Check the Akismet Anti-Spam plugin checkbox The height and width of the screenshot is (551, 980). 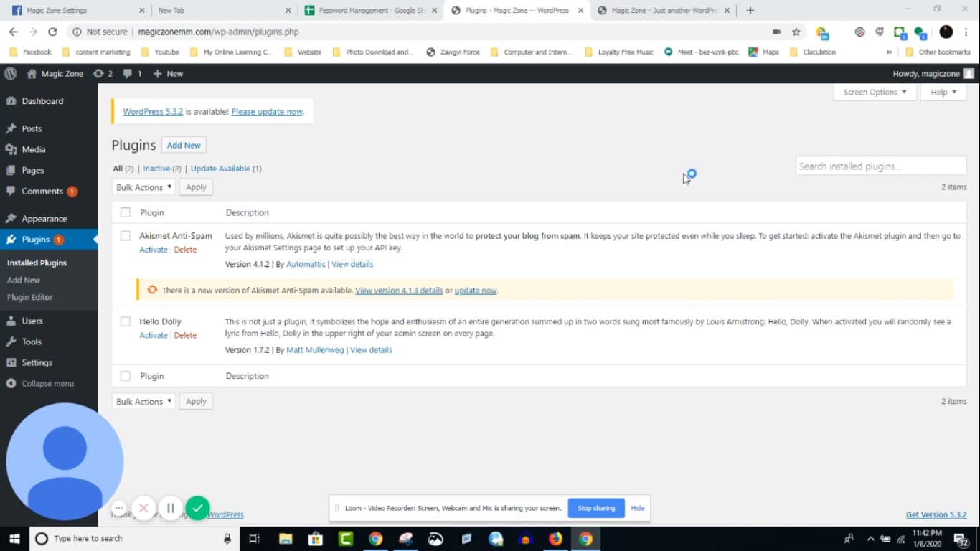126,235
